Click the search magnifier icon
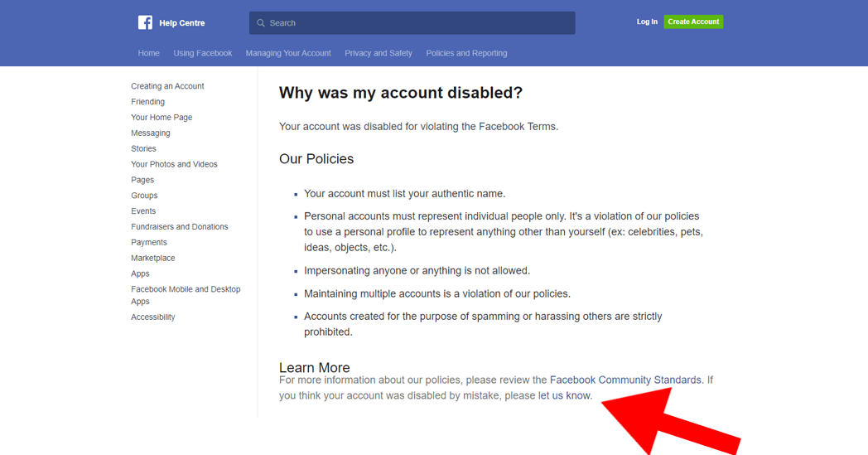This screenshot has height=455, width=868. (261, 23)
